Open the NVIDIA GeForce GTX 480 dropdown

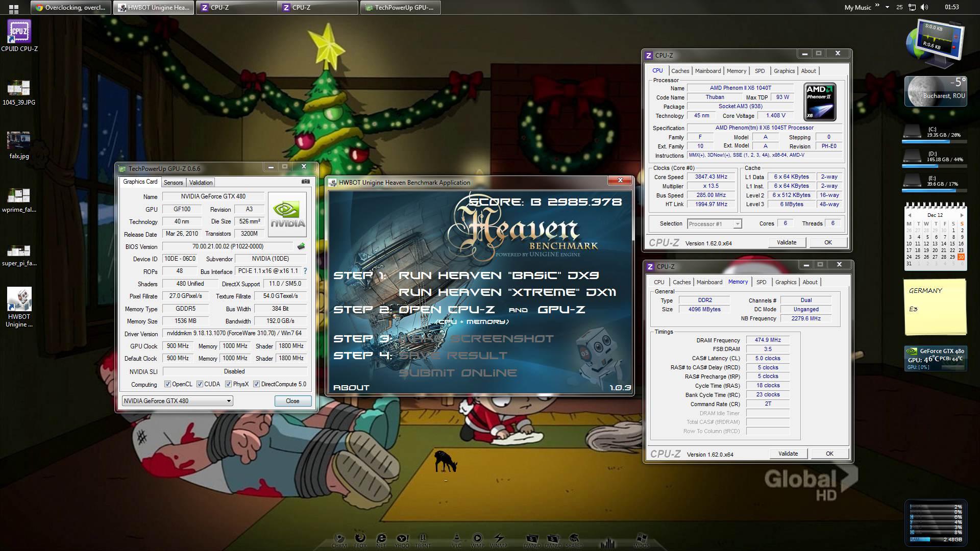pyautogui.click(x=177, y=401)
